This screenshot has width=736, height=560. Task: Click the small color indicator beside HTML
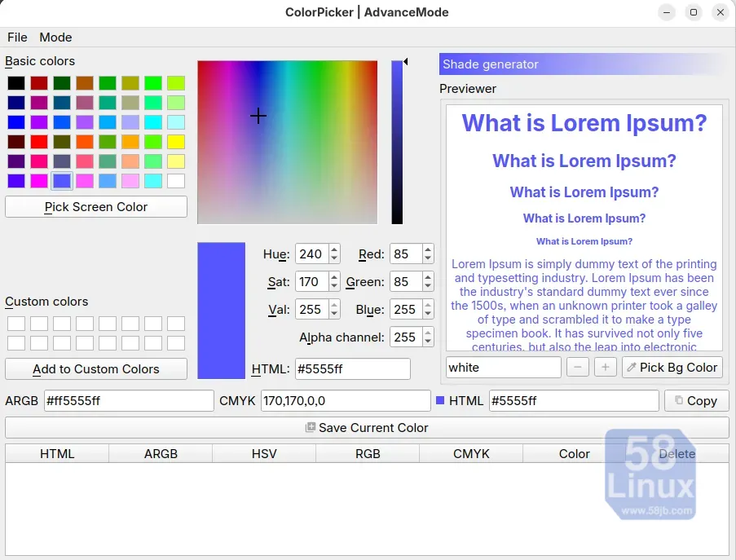click(440, 400)
